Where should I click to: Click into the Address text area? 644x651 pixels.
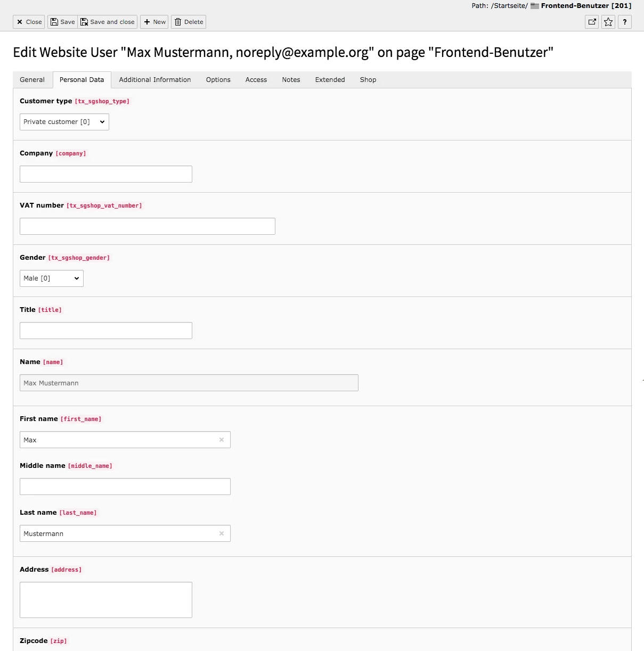click(x=105, y=599)
